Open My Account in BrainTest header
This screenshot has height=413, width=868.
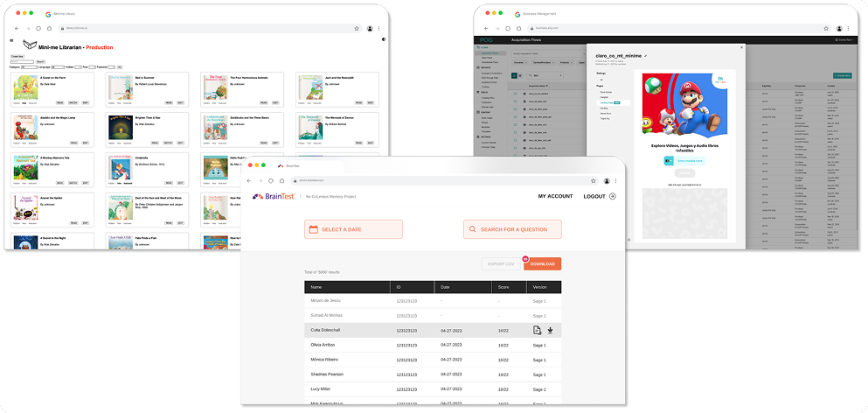(555, 197)
